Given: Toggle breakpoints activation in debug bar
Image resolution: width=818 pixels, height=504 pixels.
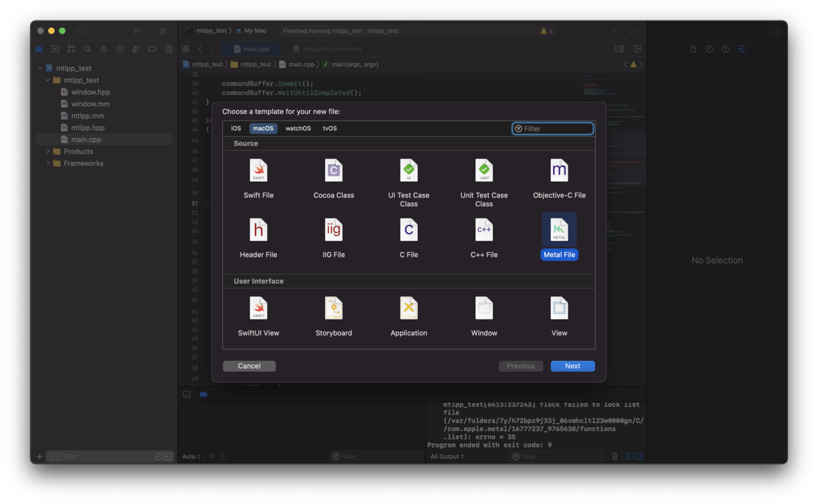Looking at the screenshot, I should [x=203, y=394].
